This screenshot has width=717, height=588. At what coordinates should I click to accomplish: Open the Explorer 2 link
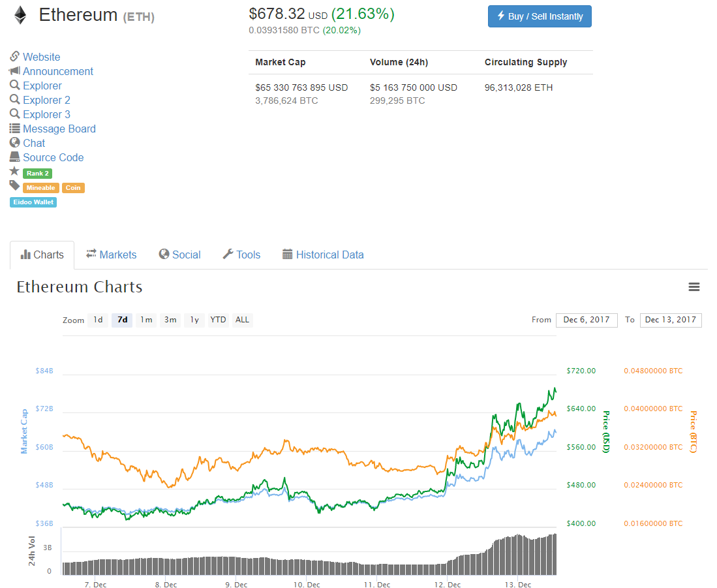[x=46, y=100]
